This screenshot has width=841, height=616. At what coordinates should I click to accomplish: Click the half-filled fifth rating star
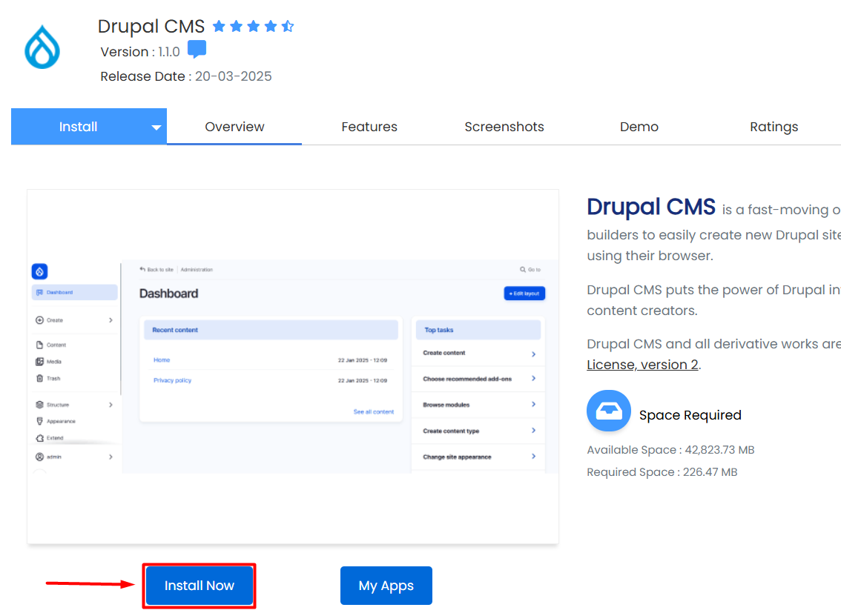[288, 26]
